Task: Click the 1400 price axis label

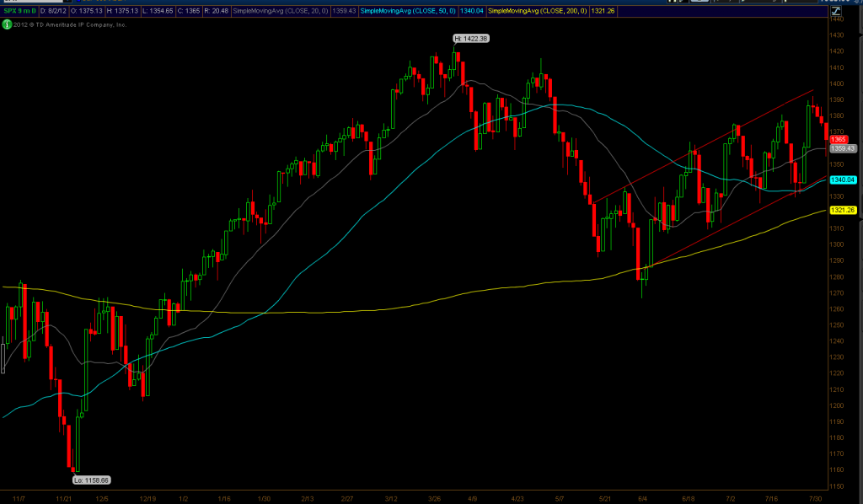Action: coord(837,83)
